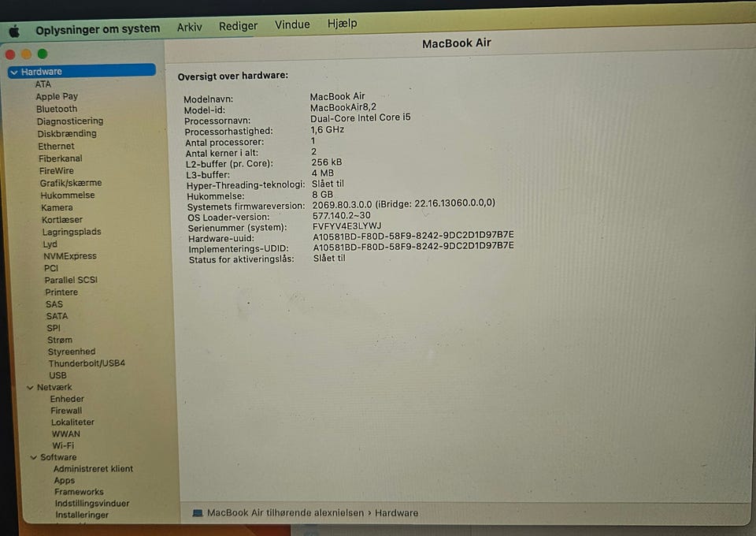Select Kortlæser in the sidebar
Image resolution: width=756 pixels, height=536 pixels.
click(x=62, y=219)
